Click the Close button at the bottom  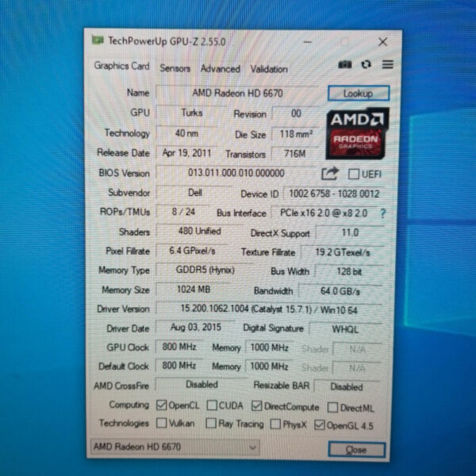click(x=357, y=449)
